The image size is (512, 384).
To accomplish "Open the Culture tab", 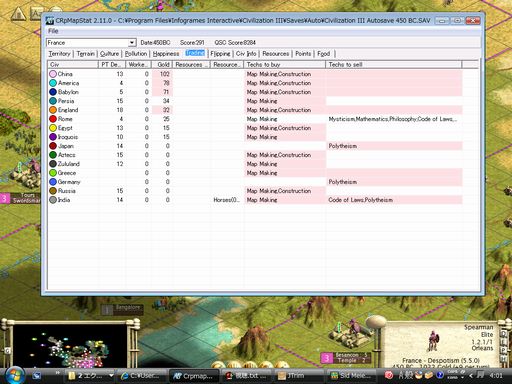I will (109, 54).
